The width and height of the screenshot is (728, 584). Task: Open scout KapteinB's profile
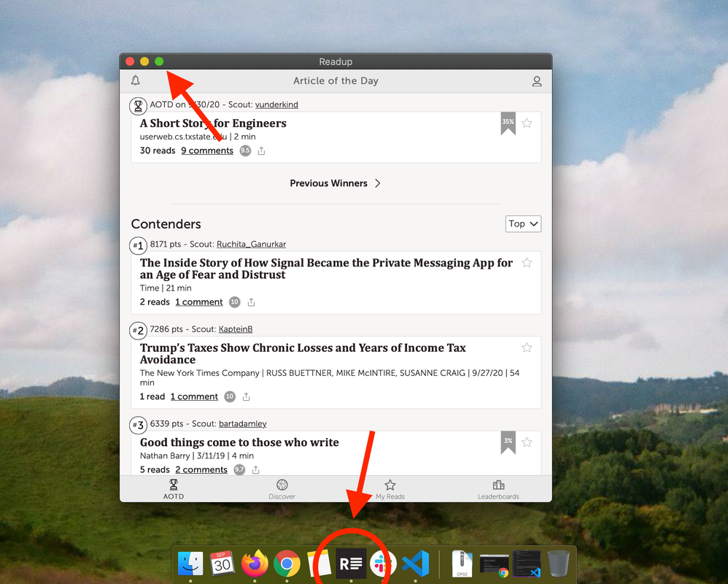pyautogui.click(x=236, y=329)
